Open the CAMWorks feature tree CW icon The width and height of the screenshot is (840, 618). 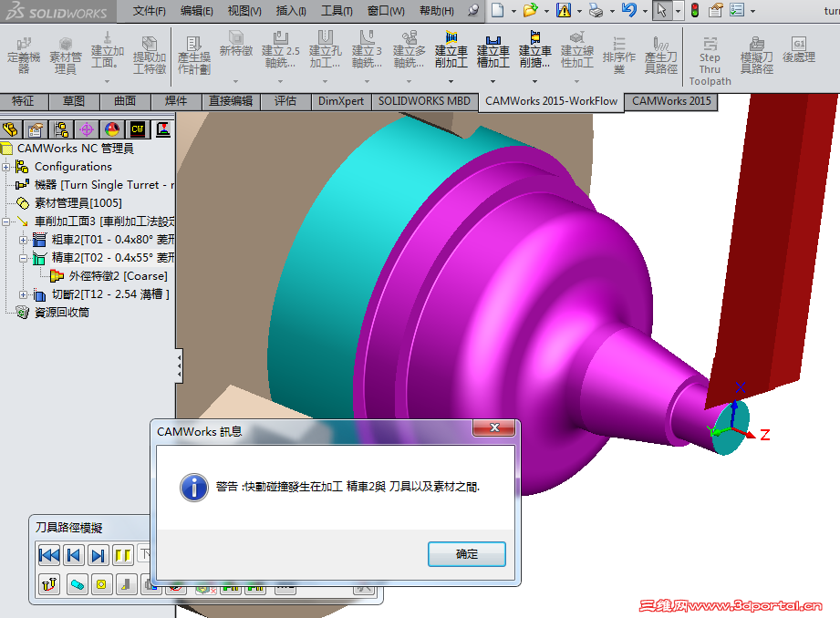click(x=138, y=129)
